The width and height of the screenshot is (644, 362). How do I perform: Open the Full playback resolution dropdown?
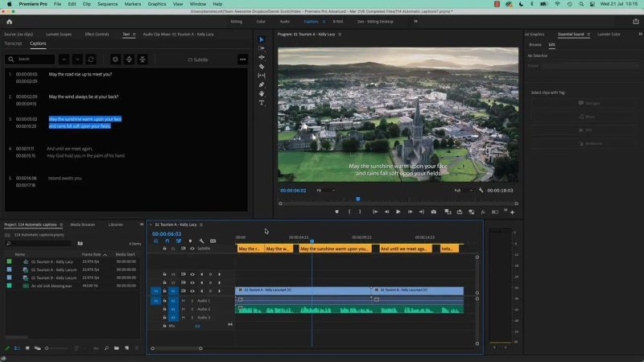[x=464, y=191]
